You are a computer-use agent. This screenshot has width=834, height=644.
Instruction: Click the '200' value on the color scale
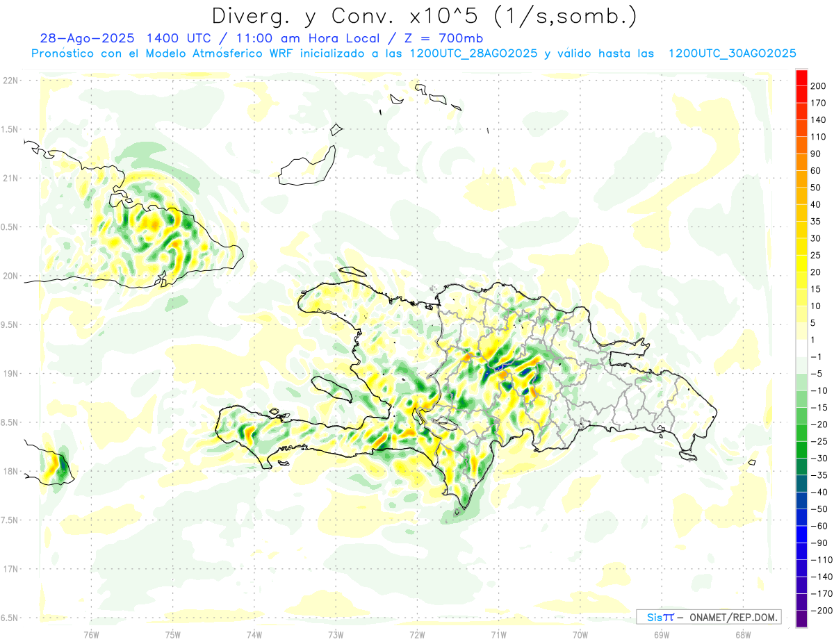818,85
